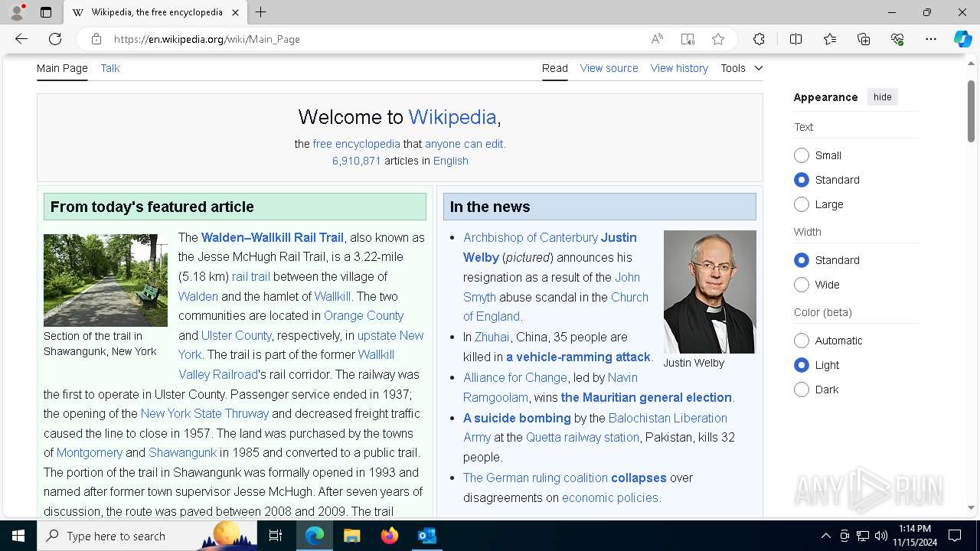
Task: Open the Mauritian general election link
Action: [x=646, y=397]
